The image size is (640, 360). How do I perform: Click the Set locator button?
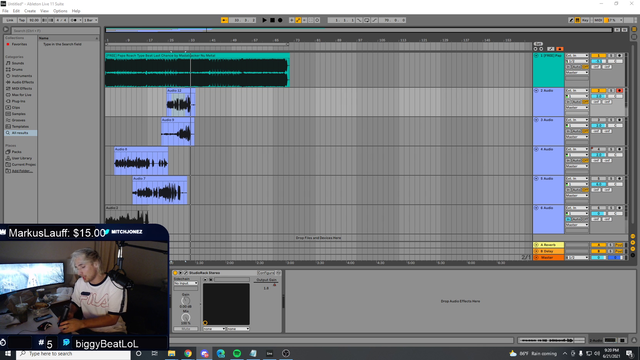[x=538, y=44]
